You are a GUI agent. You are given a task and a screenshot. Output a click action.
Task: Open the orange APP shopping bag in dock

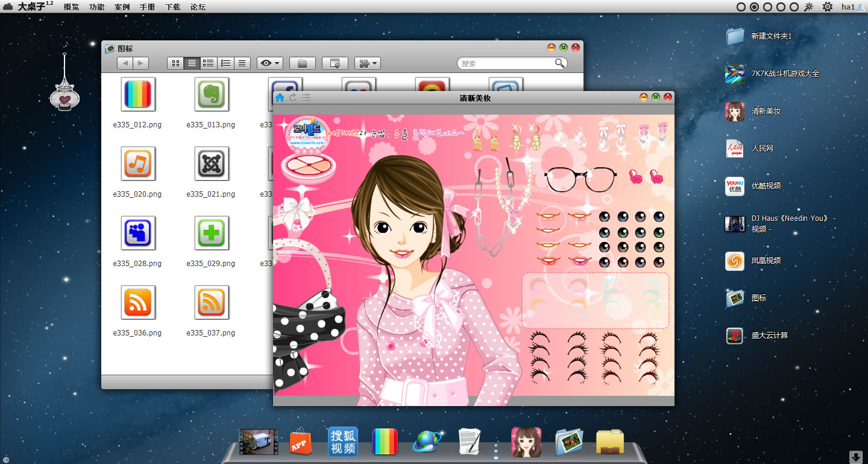click(x=300, y=442)
